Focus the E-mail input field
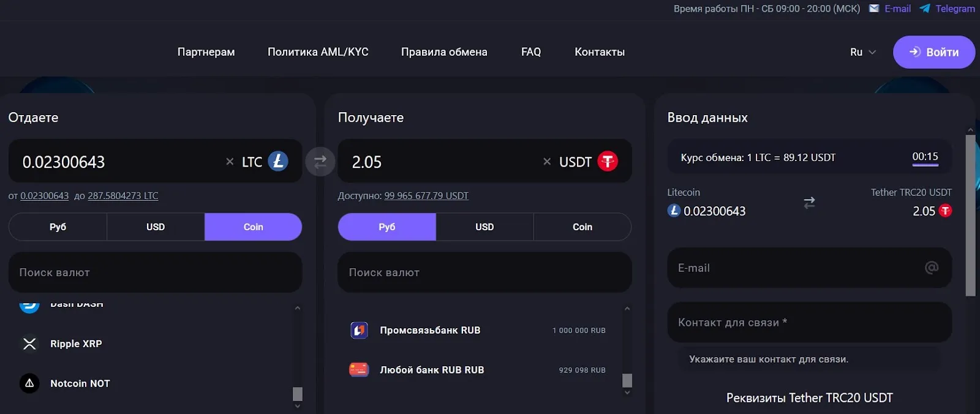Image resolution: width=980 pixels, height=414 pixels. point(809,268)
